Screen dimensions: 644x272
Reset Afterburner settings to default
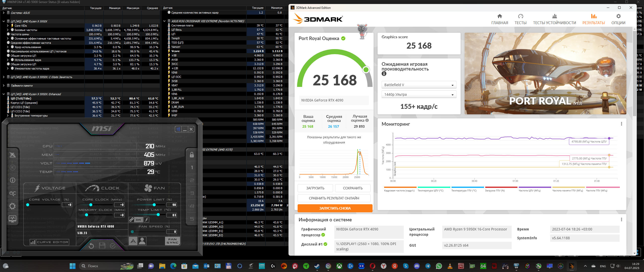(91, 246)
